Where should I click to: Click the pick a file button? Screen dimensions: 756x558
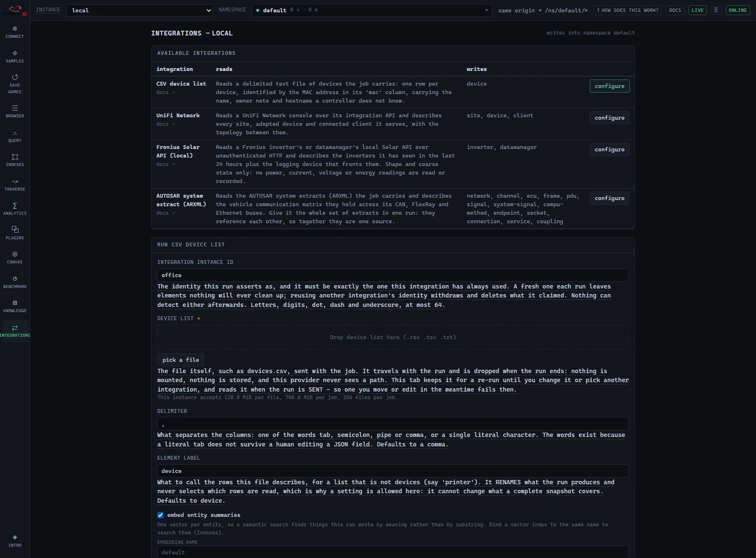point(180,360)
